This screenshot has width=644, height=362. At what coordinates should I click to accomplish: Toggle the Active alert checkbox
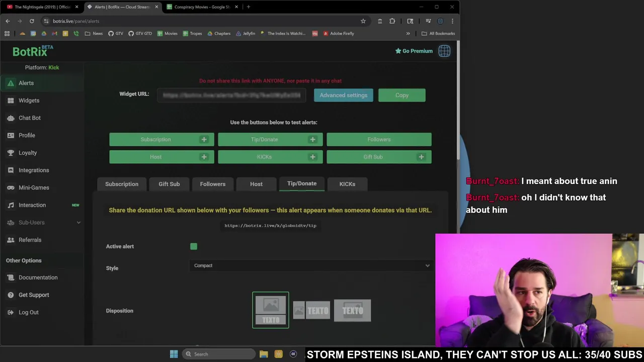[x=194, y=246]
